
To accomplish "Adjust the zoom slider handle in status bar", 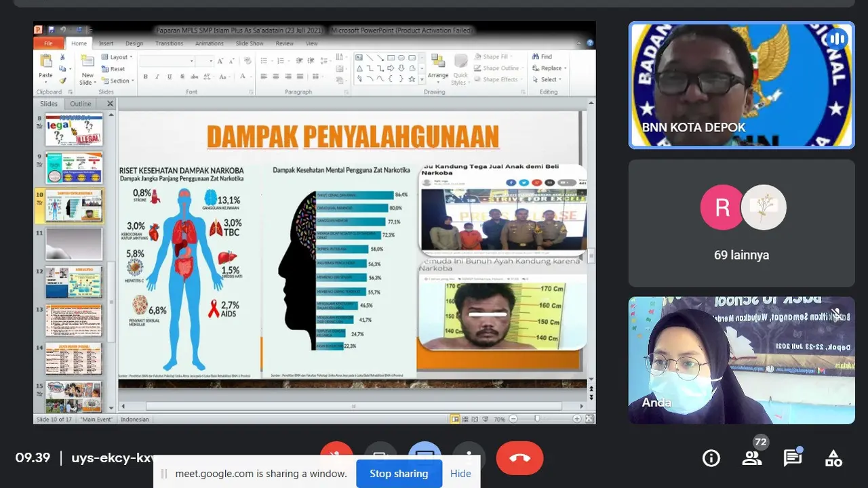I will 537,419.
